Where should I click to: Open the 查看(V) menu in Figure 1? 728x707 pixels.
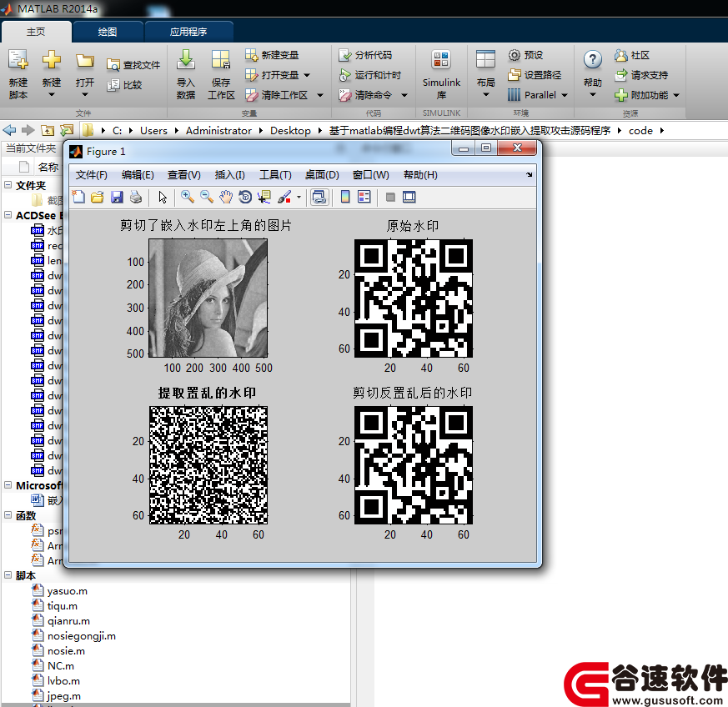click(184, 175)
